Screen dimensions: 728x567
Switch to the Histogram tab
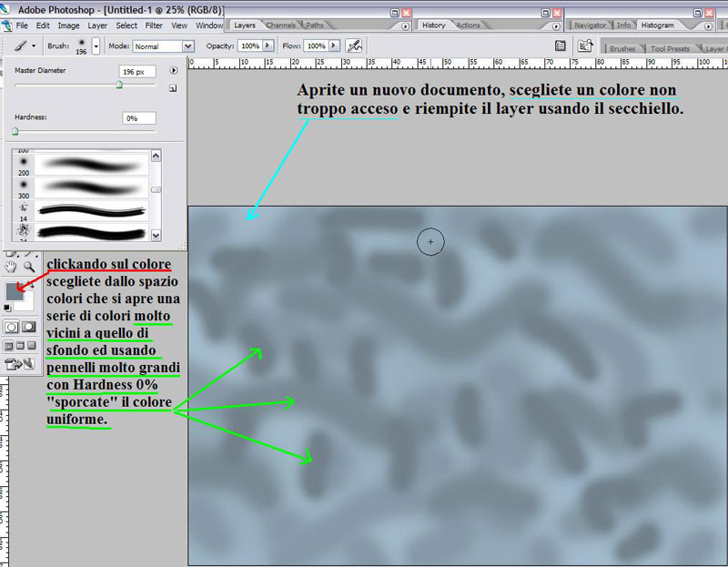(657, 25)
